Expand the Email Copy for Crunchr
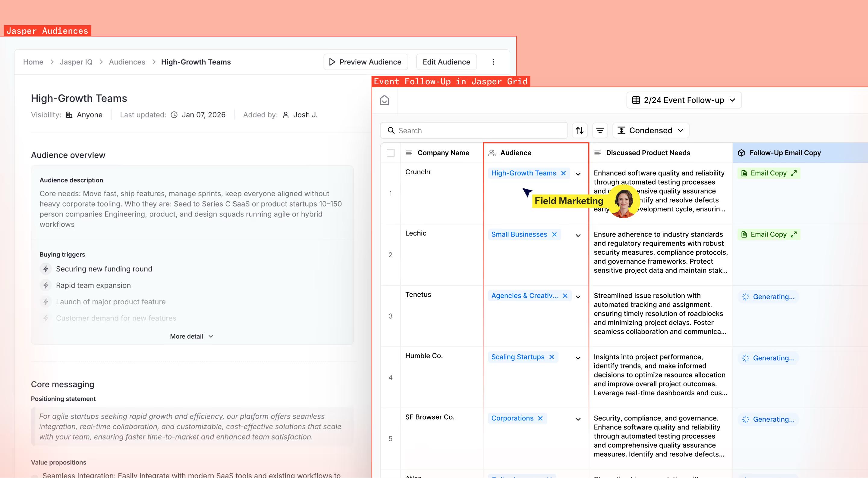Screen dimensions: 868x478 pos(794,173)
